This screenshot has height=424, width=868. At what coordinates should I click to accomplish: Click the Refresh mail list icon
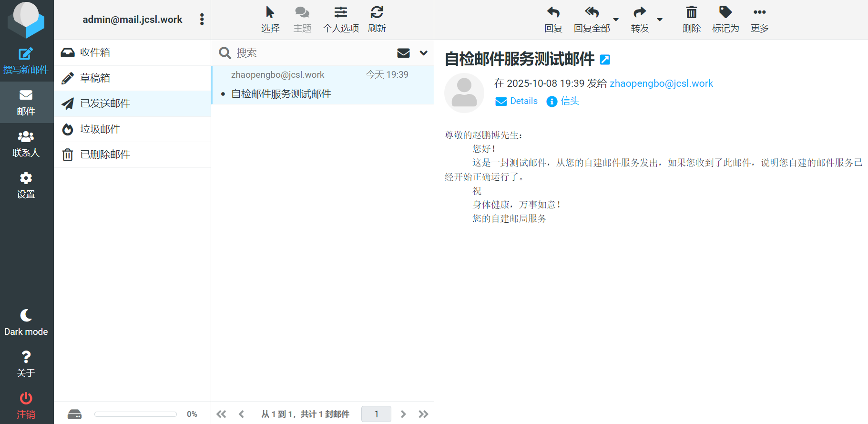click(x=377, y=12)
